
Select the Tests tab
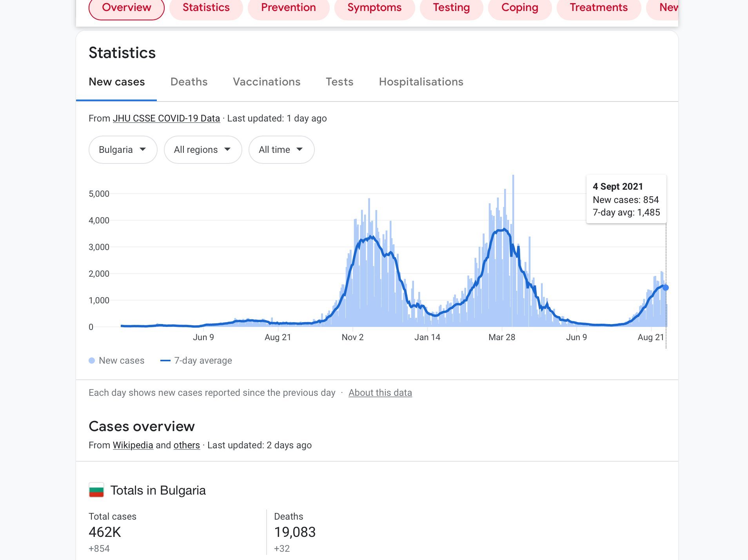[340, 82]
